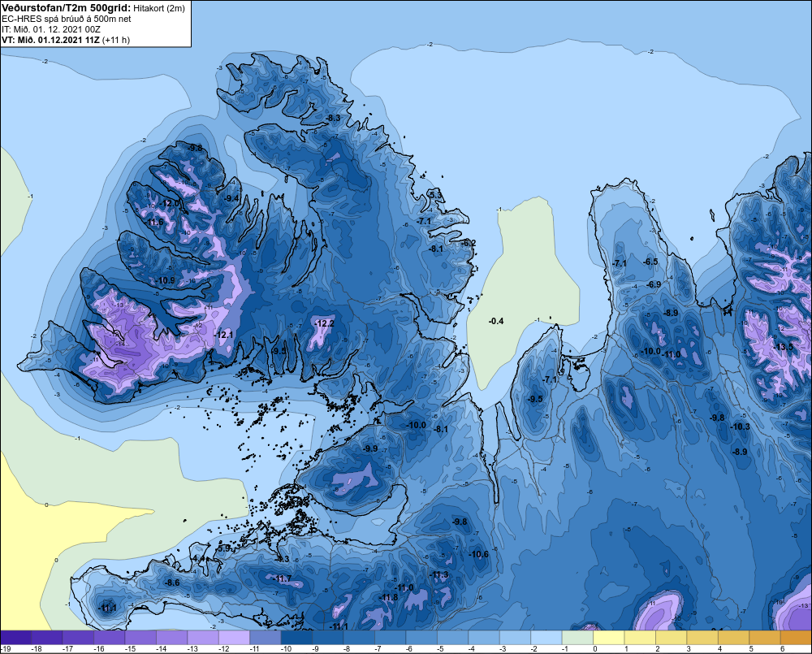Click the '-5.3' temperature label
Screen dimensions: 812x654
coord(436,195)
